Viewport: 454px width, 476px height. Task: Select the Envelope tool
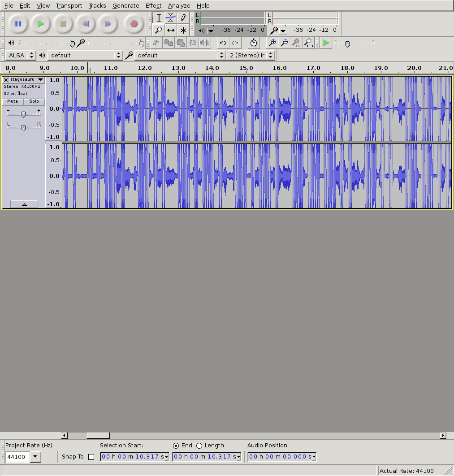tap(171, 18)
